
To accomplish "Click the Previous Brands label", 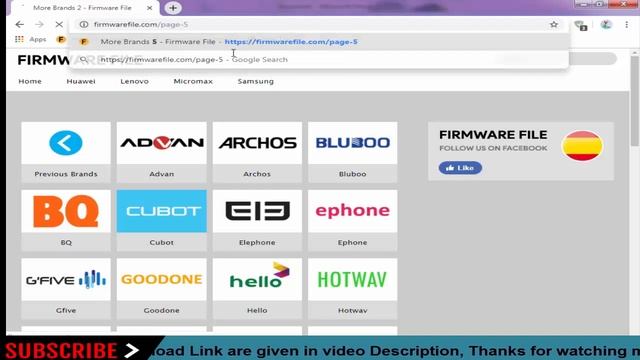I will (x=66, y=174).
